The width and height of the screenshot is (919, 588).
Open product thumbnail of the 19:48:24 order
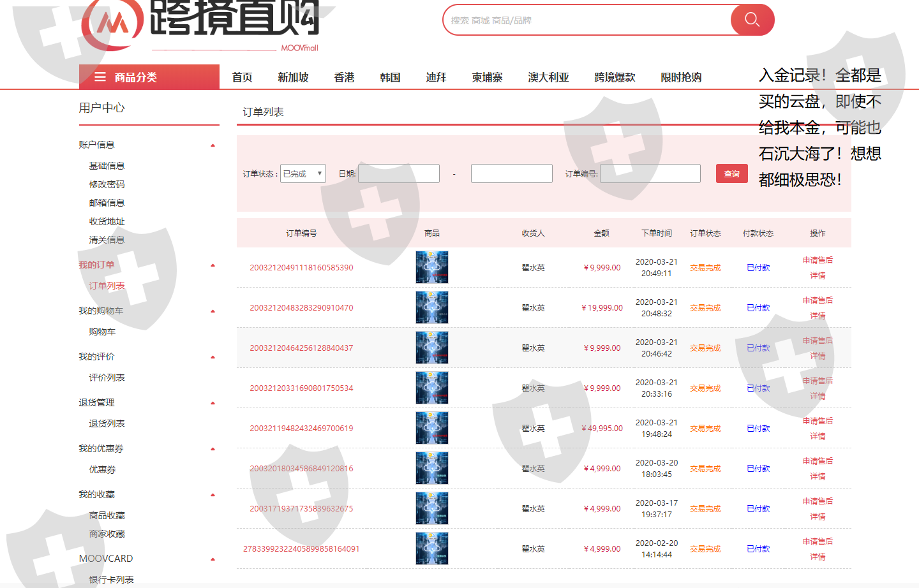pos(432,428)
